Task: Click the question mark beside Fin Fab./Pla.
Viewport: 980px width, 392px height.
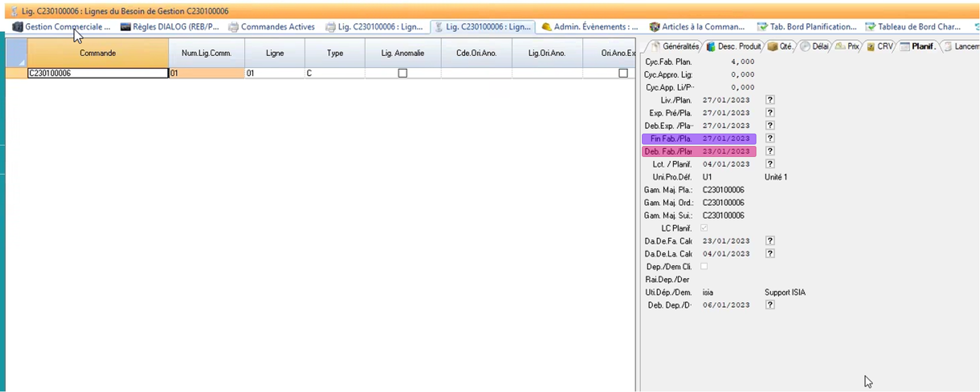Action: (770, 138)
